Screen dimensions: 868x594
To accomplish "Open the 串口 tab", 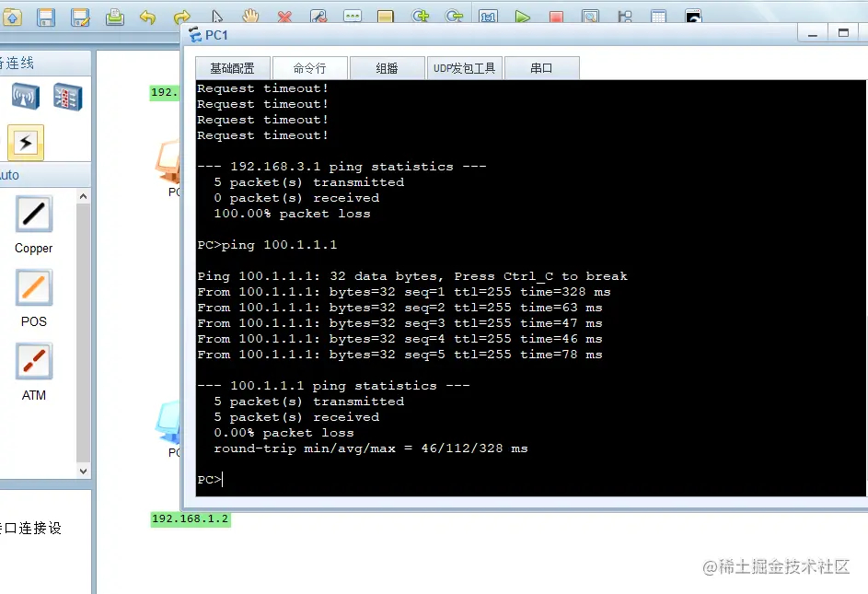I will (x=541, y=68).
